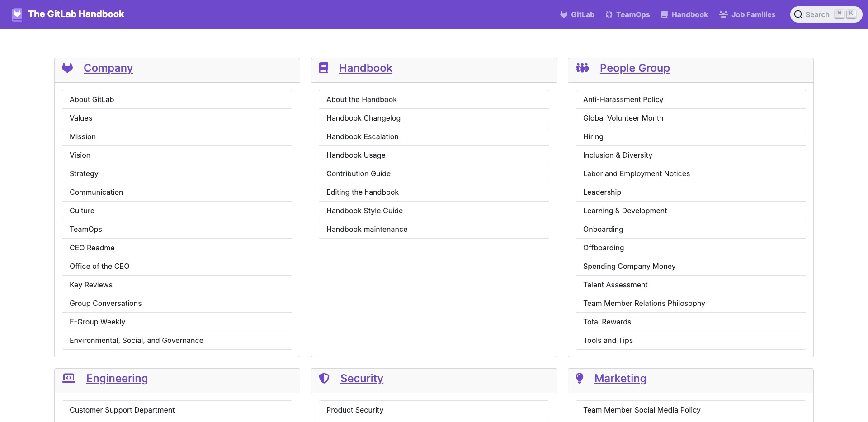Click the book icon next to Handbook heading
Screen dimensions: 868x422
324,68
